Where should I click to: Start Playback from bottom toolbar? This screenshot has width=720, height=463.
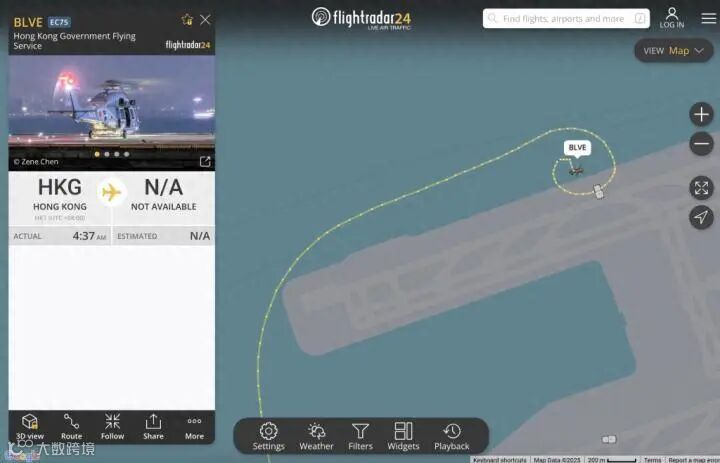[452, 436]
